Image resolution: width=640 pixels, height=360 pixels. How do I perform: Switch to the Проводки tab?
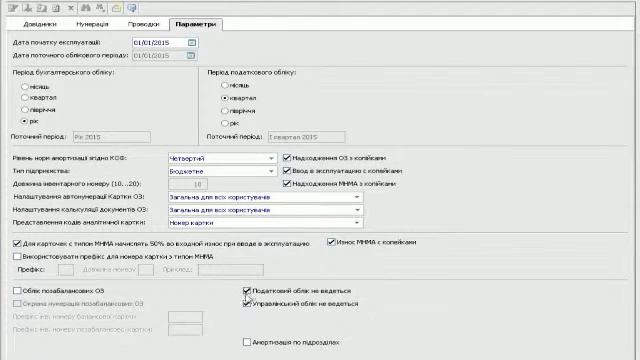coord(143,24)
